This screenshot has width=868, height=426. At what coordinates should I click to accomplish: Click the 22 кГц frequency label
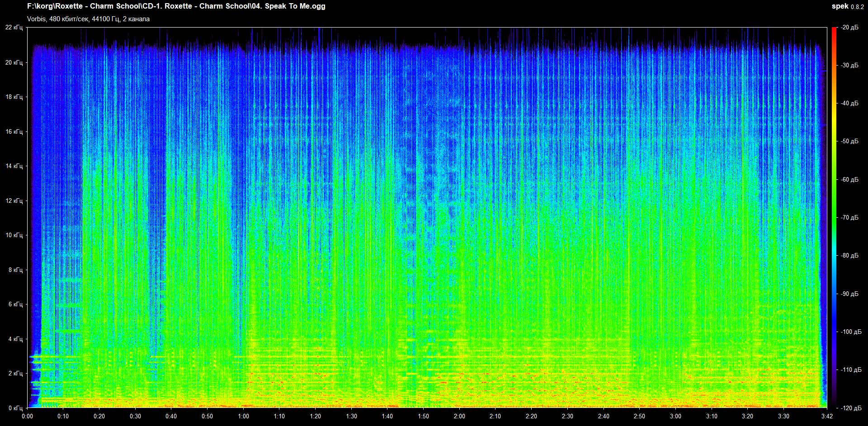pyautogui.click(x=14, y=28)
